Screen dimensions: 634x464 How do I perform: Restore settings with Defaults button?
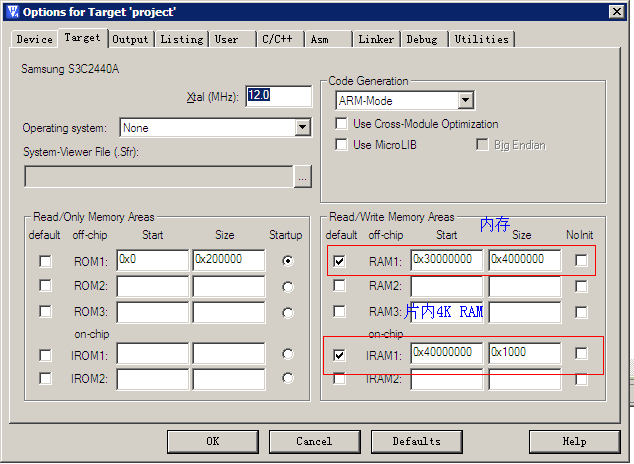click(x=416, y=441)
